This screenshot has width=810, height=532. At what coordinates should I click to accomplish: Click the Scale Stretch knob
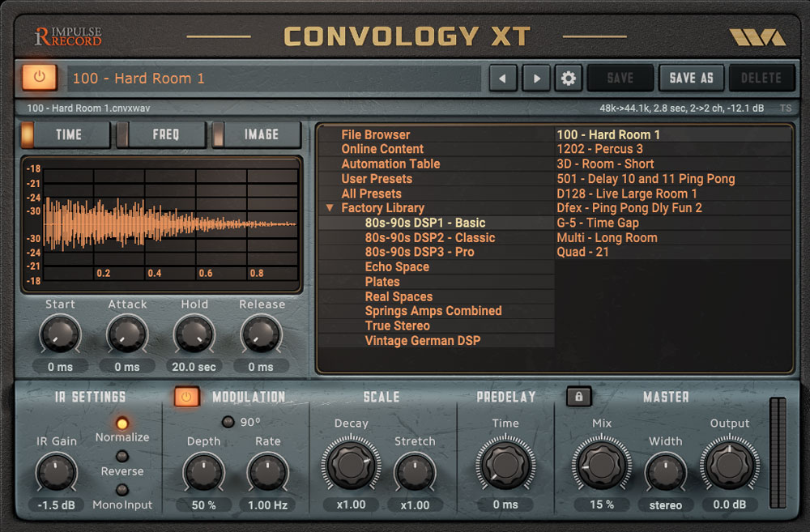pos(415,472)
